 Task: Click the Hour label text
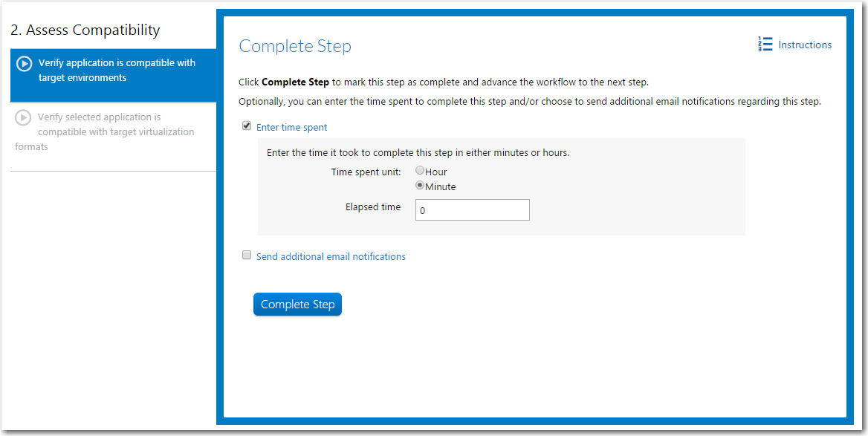[x=436, y=172]
